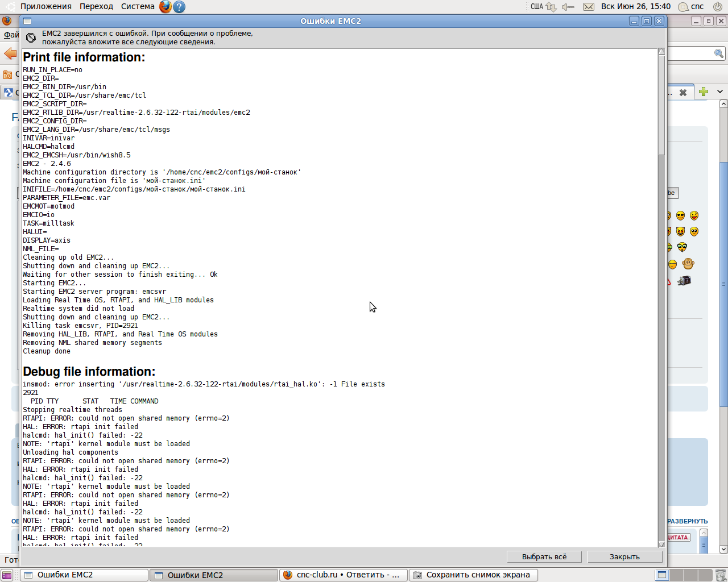The width and height of the screenshot is (728, 582).
Task: Open the clock showing Вск Июн 26, 15:40
Action: 636,7
